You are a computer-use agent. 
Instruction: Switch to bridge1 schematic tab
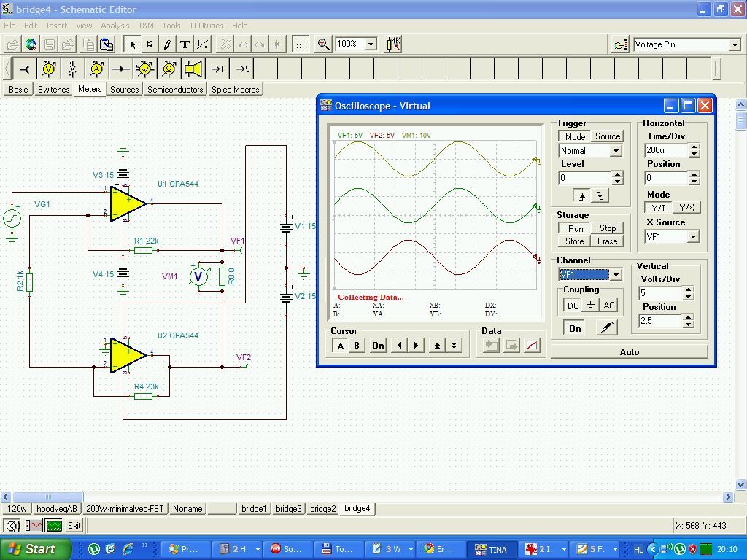(254, 508)
